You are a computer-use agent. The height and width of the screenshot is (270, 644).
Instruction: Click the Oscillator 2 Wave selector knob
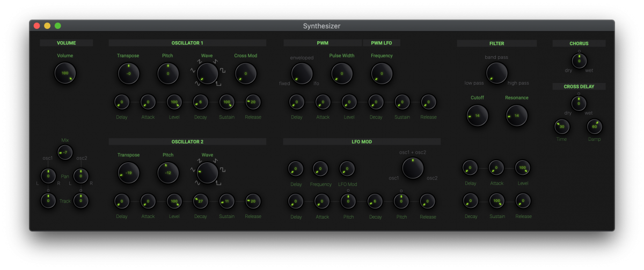207,172
